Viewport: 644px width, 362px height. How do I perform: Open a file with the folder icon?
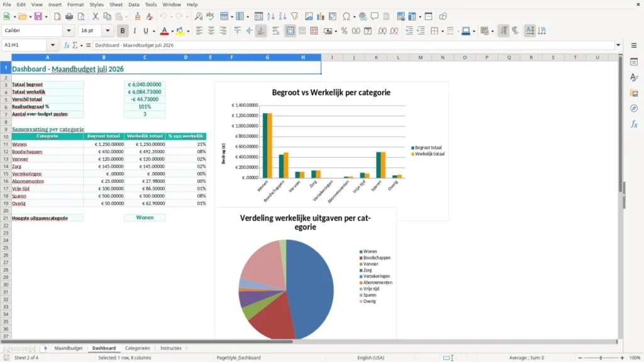(22, 16)
